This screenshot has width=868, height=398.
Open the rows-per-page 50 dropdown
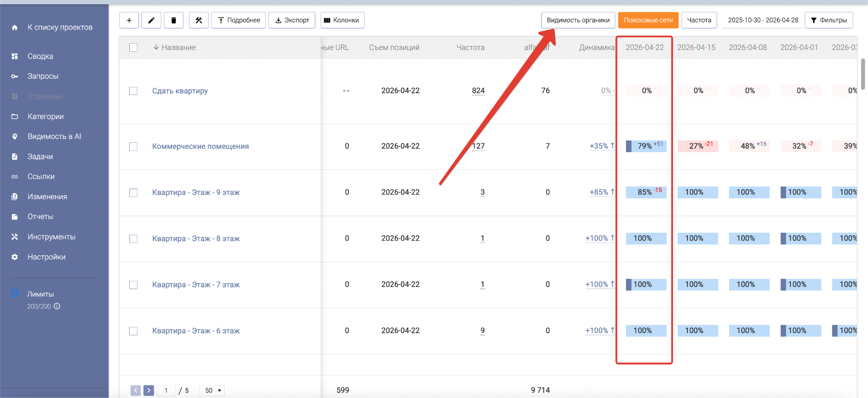coord(212,390)
